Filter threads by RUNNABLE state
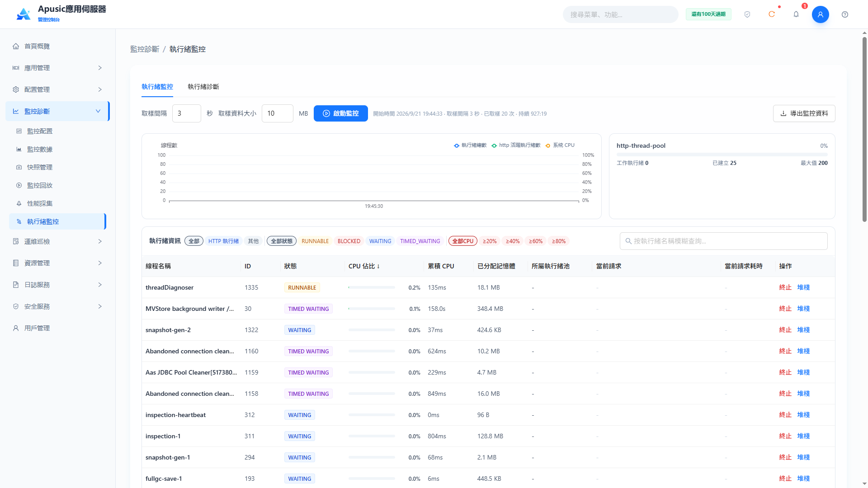This screenshot has width=868, height=488. (315, 241)
